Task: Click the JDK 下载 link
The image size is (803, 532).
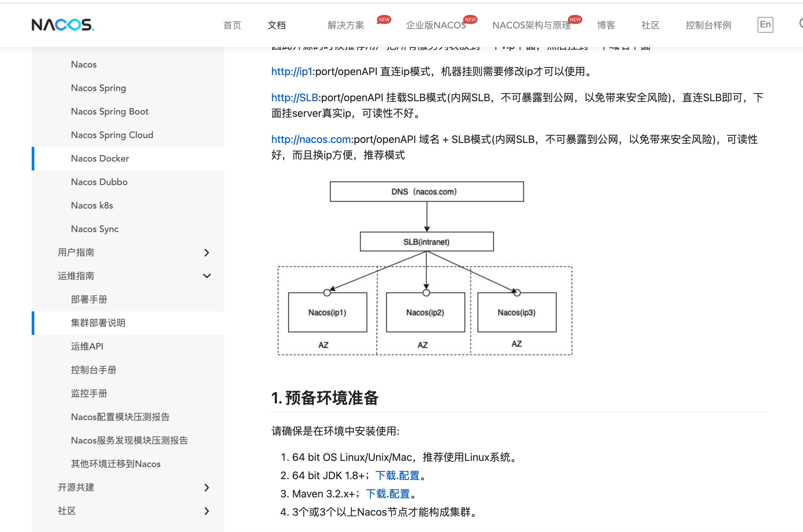Action: point(386,476)
